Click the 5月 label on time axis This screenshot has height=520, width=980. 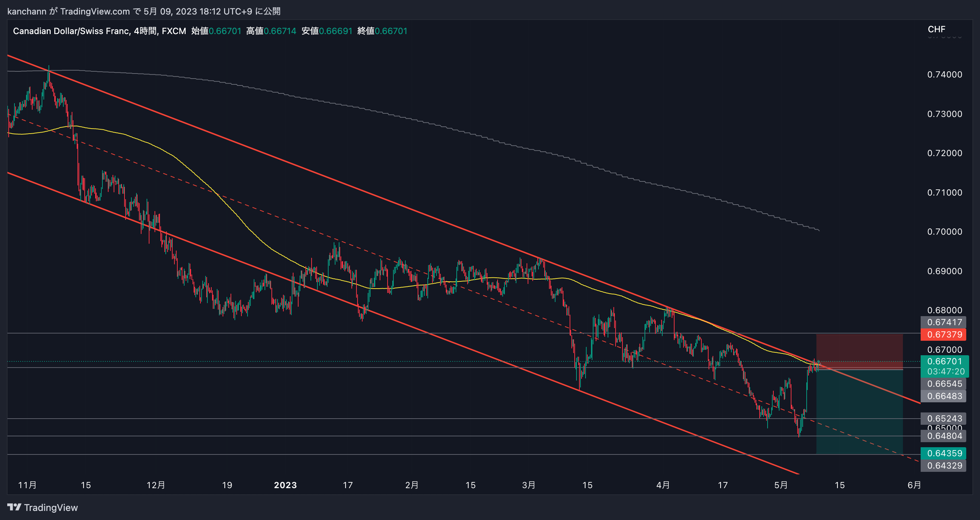pyautogui.click(x=781, y=485)
